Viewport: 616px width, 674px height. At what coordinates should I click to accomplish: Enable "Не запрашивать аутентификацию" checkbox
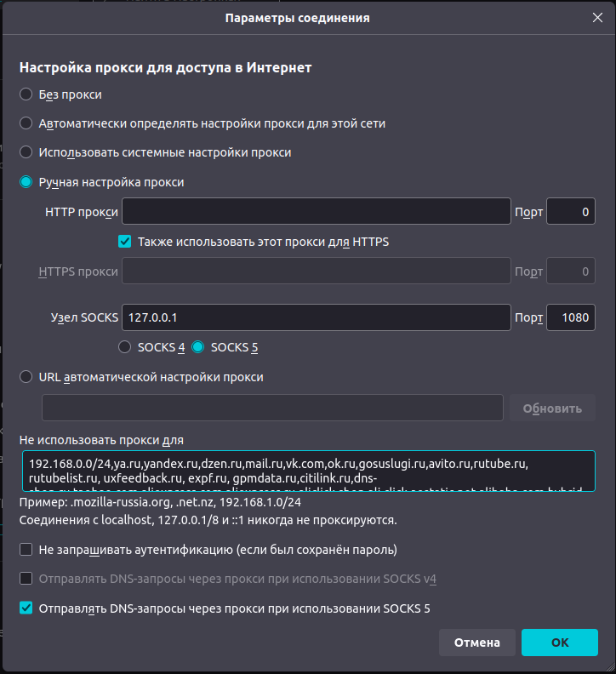(x=26, y=550)
